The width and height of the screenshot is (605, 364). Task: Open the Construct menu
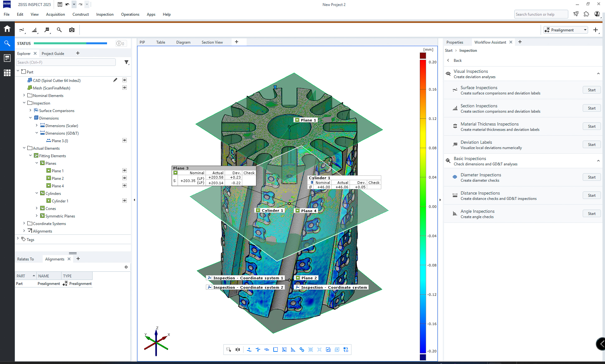pos(81,14)
